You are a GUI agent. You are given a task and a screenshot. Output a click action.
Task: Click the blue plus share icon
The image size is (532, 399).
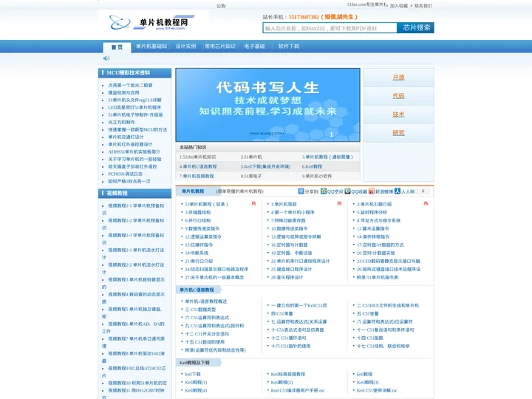pos(301,191)
